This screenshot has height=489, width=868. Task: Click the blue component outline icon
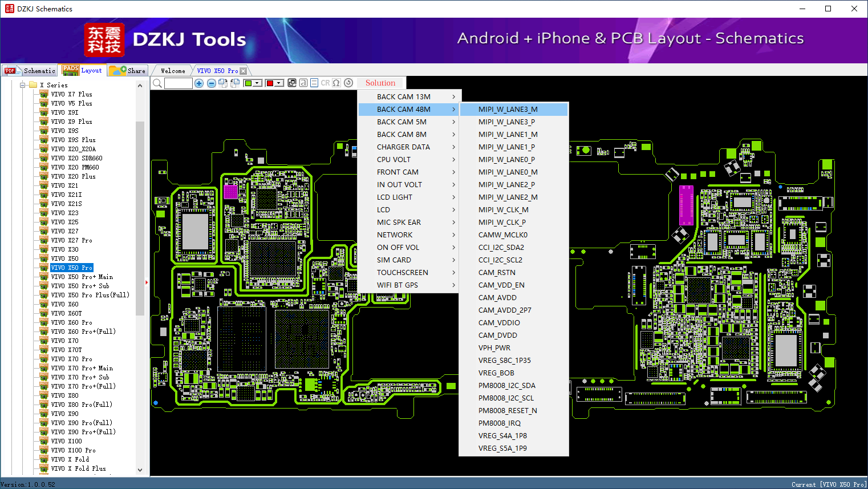[x=314, y=83]
